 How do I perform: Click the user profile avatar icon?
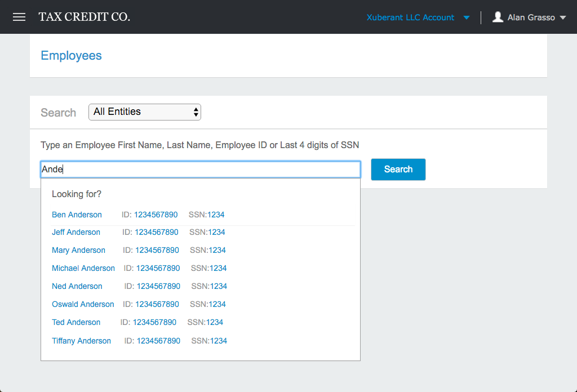(x=498, y=17)
